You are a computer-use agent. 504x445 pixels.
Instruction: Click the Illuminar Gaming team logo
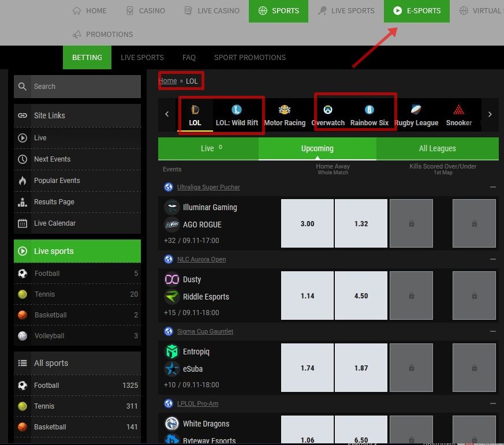pos(172,207)
